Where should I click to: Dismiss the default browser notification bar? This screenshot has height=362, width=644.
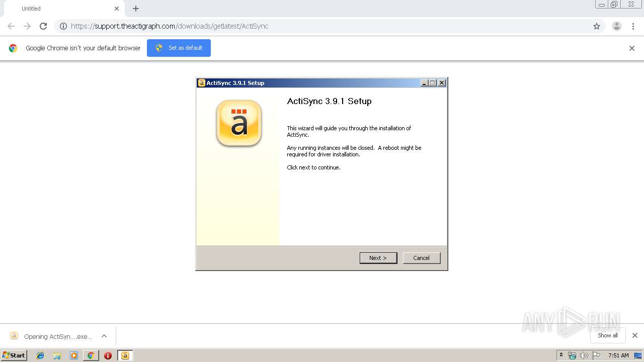(x=632, y=48)
